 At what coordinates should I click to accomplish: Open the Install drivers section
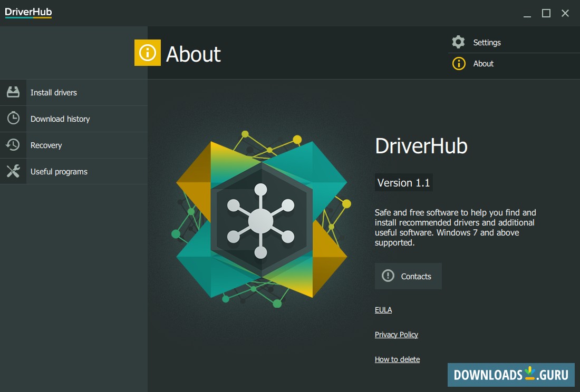click(x=74, y=92)
